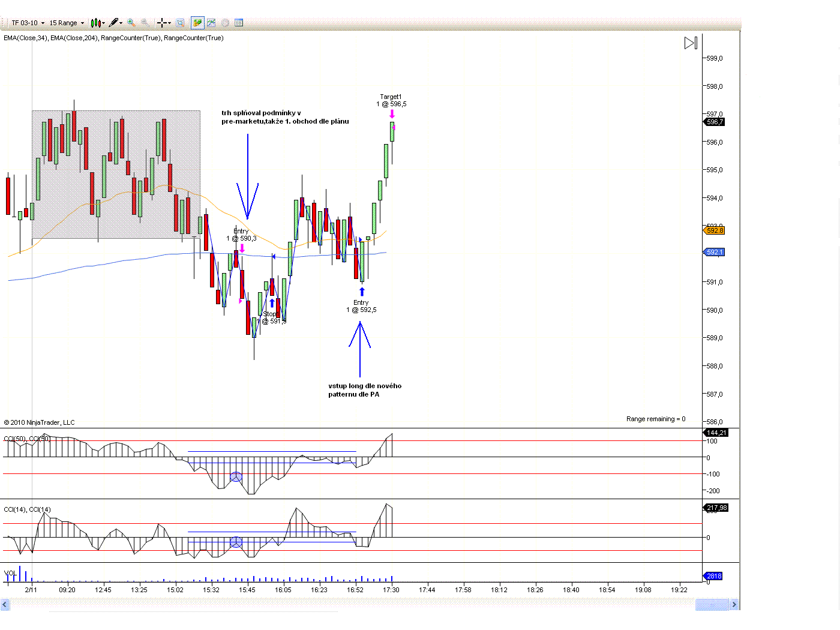Image resolution: width=840 pixels, height=630 pixels.
Task: Toggle the highlighted chart trader button
Action: click(197, 23)
